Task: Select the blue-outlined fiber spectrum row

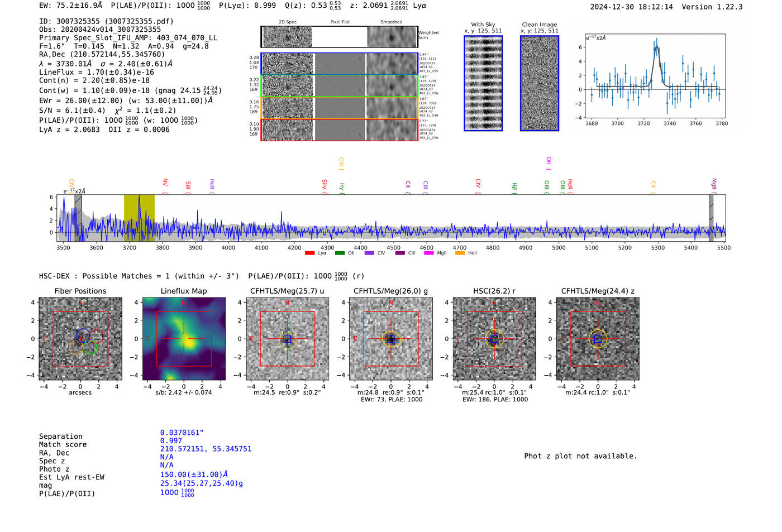Action: (340, 64)
